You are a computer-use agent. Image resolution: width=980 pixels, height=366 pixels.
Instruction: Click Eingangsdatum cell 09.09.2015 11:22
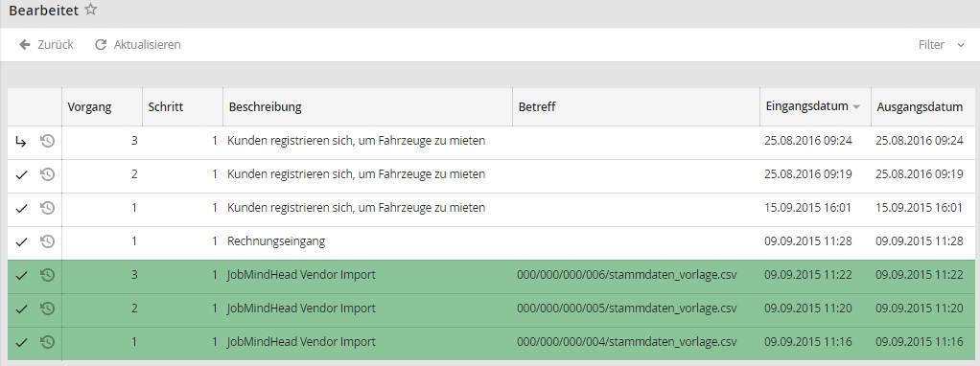point(808,275)
